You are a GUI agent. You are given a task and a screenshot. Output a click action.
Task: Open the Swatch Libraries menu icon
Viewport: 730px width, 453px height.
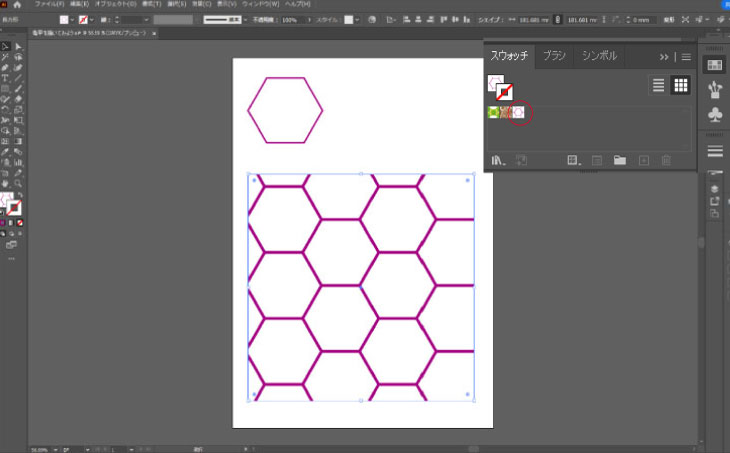pos(497,159)
